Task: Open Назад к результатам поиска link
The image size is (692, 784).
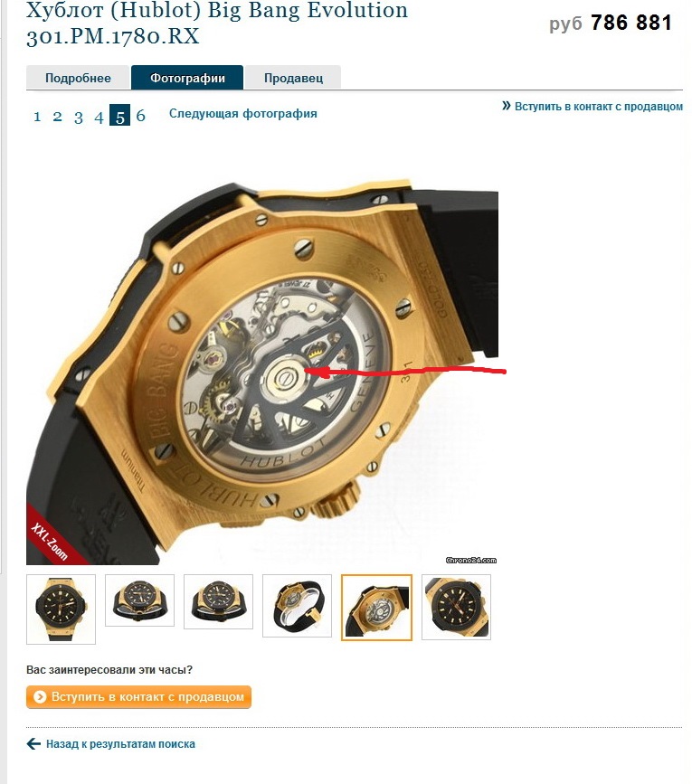Action: click(120, 743)
